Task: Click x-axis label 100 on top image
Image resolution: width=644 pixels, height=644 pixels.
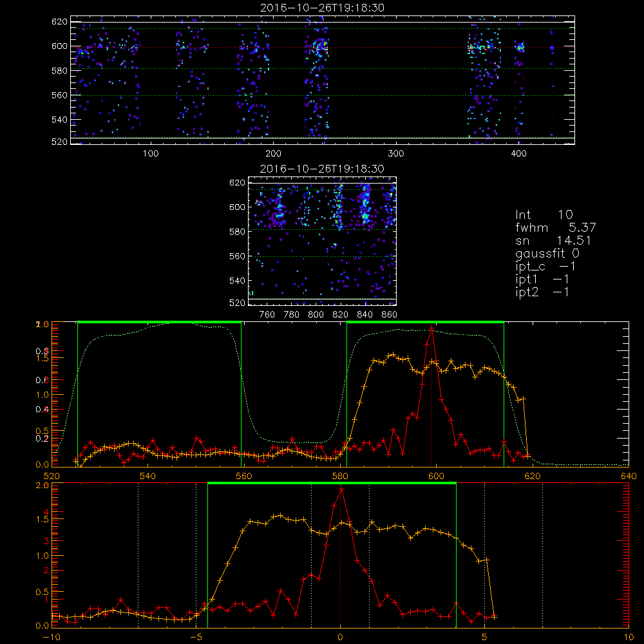Action: pyautogui.click(x=151, y=154)
